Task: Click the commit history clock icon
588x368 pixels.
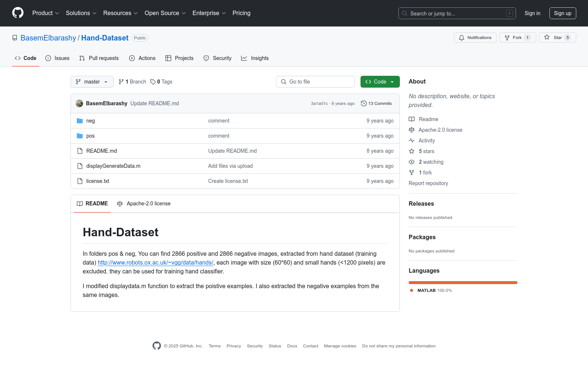Action: pos(364,103)
